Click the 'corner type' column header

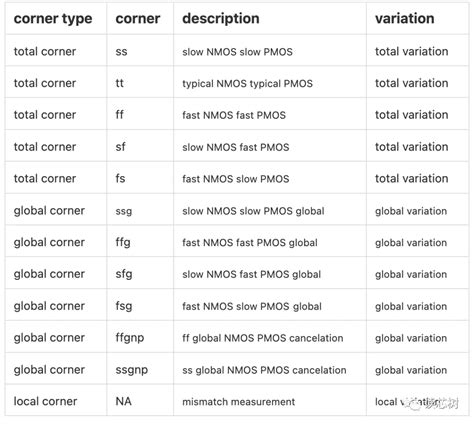pyautogui.click(x=53, y=19)
